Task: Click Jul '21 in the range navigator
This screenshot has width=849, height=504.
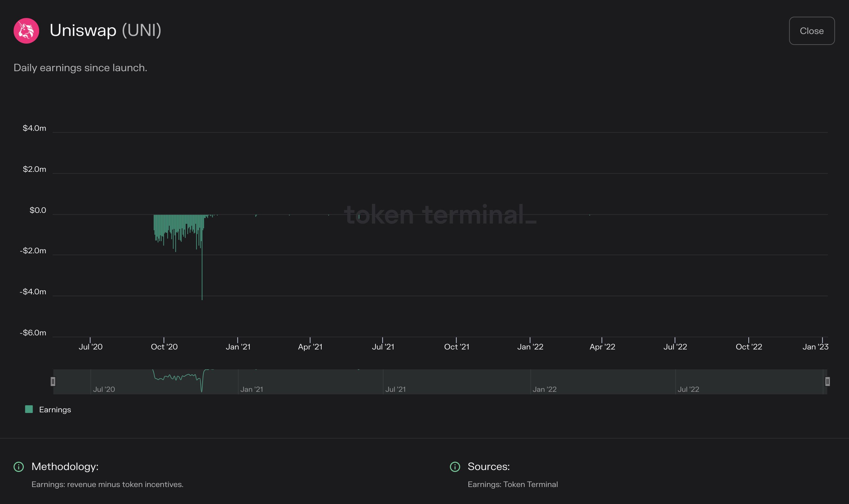Action: 395,389
